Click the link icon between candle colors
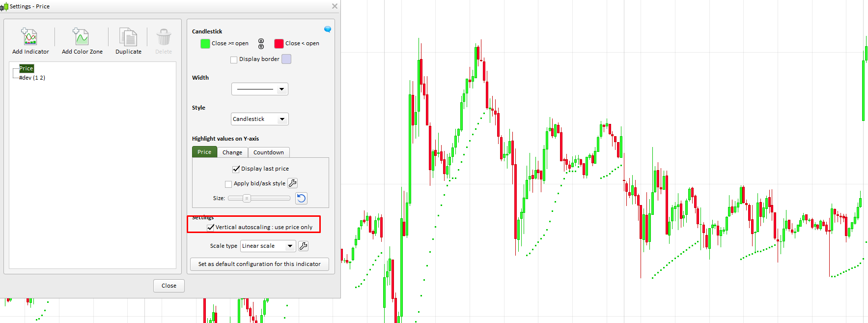 click(261, 44)
